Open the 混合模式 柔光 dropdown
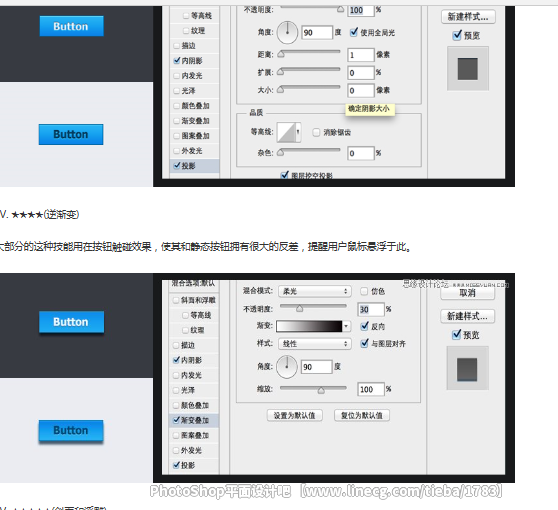The width and height of the screenshot is (558, 510). click(x=315, y=291)
